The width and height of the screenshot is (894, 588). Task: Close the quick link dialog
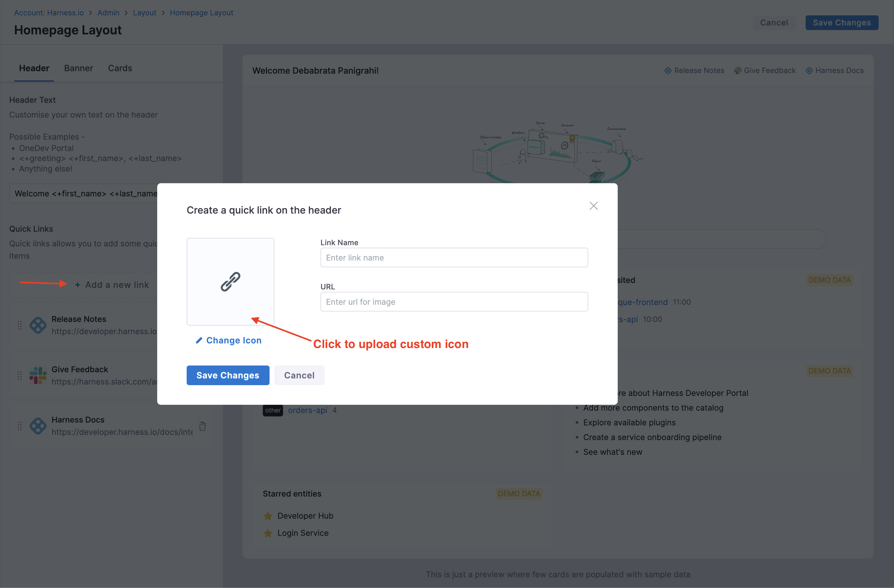pyautogui.click(x=593, y=206)
